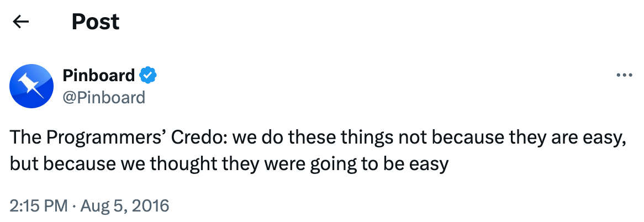644x222 pixels.
Task: Click the "Post" header title
Action: pos(95,22)
